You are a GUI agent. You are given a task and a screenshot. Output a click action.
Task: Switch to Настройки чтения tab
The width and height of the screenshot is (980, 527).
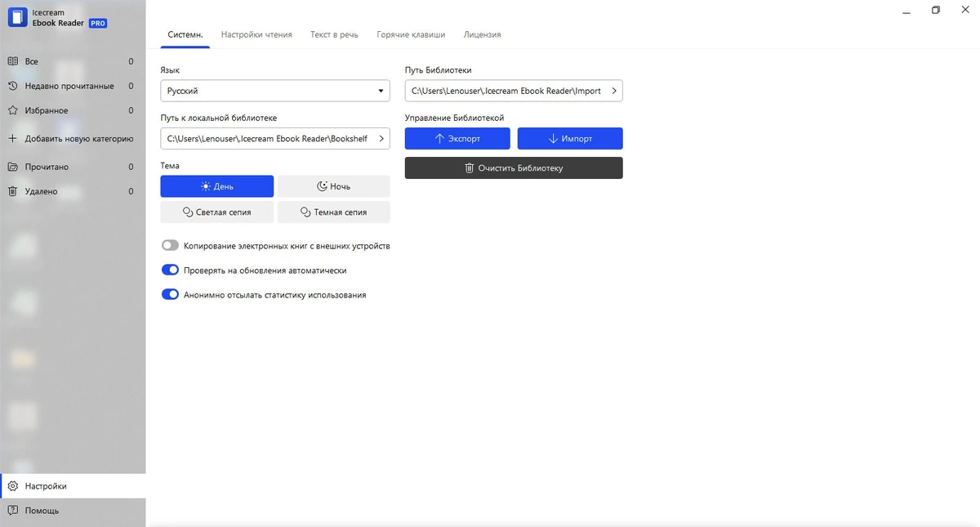tap(256, 35)
